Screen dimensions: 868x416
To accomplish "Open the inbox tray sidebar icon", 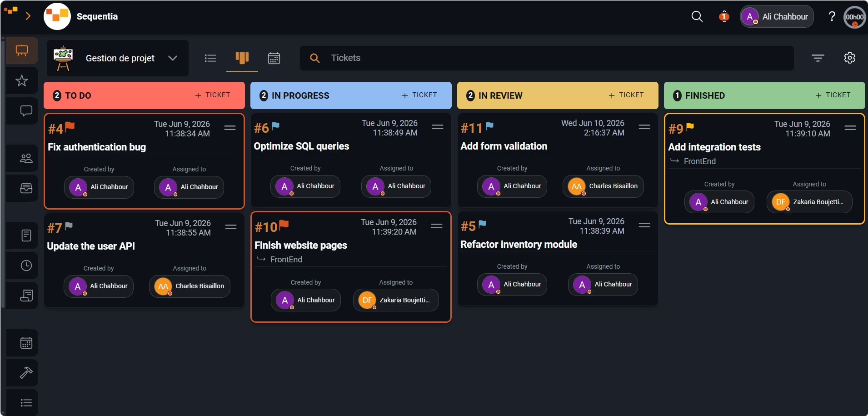I will click(26, 188).
